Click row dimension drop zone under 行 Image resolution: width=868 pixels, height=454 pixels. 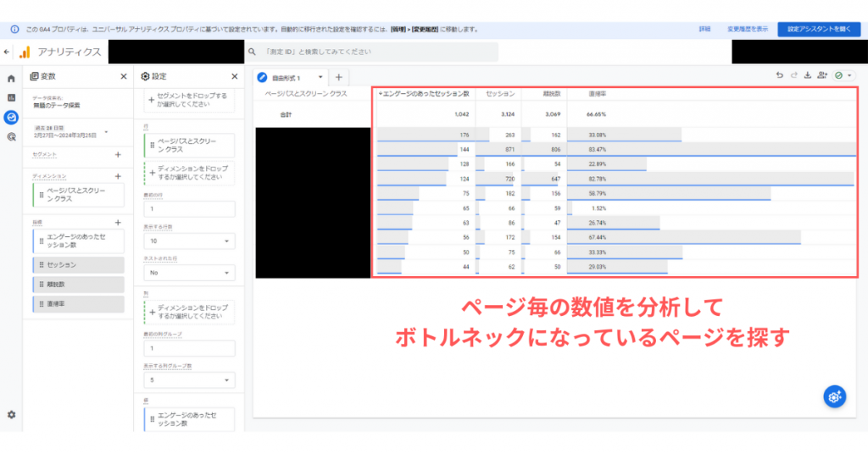[189, 173]
